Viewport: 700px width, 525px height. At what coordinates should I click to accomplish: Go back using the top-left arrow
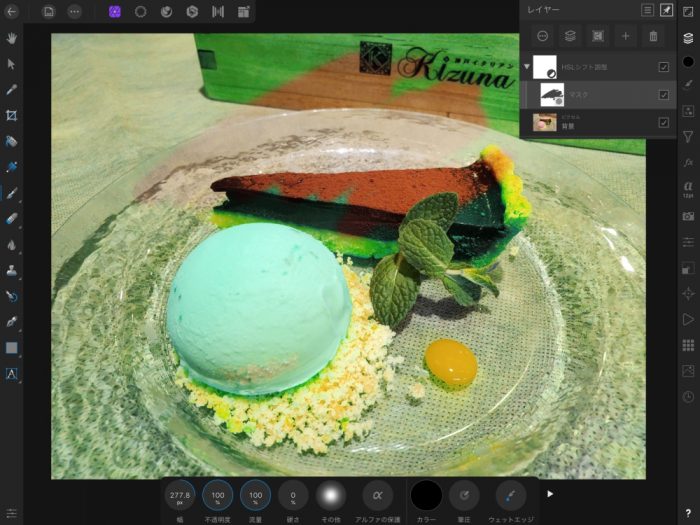pos(12,12)
